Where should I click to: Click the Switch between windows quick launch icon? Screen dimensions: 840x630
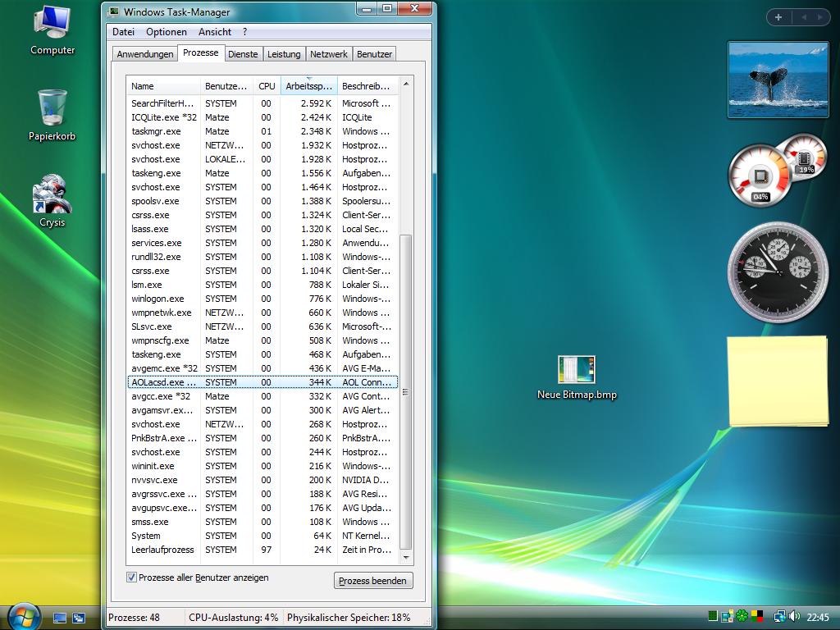[x=79, y=618]
